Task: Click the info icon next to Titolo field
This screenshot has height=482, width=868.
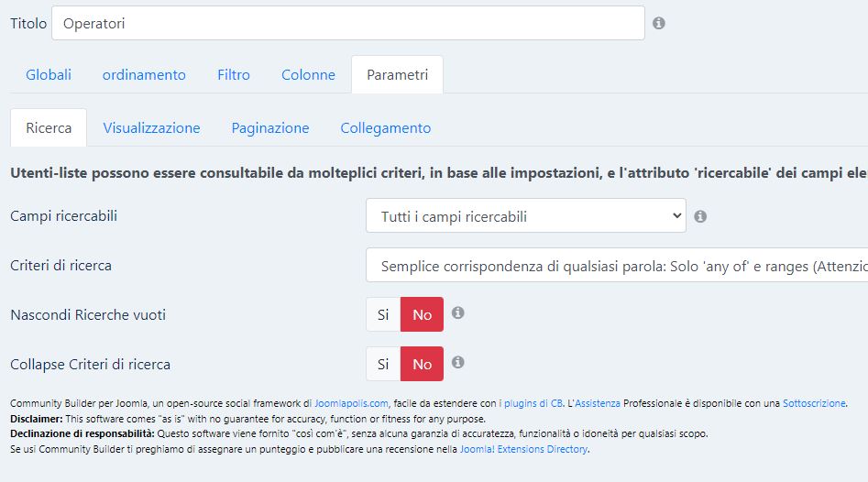Action: click(x=659, y=23)
